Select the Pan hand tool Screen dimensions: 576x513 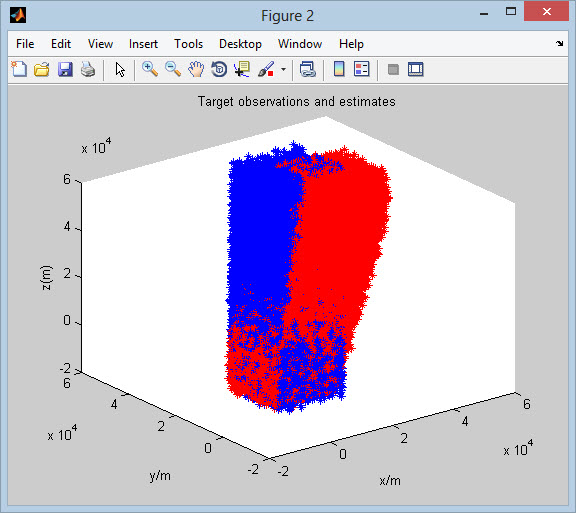tap(196, 69)
